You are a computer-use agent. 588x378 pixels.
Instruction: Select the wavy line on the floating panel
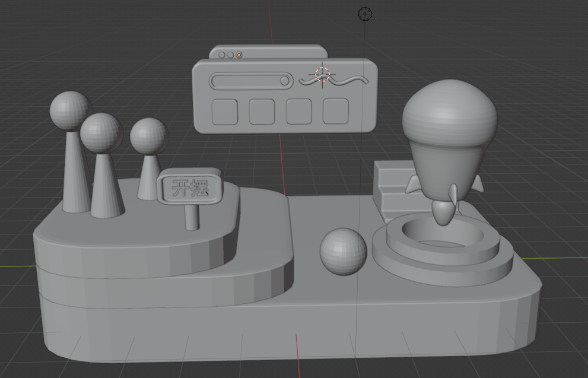tap(333, 80)
